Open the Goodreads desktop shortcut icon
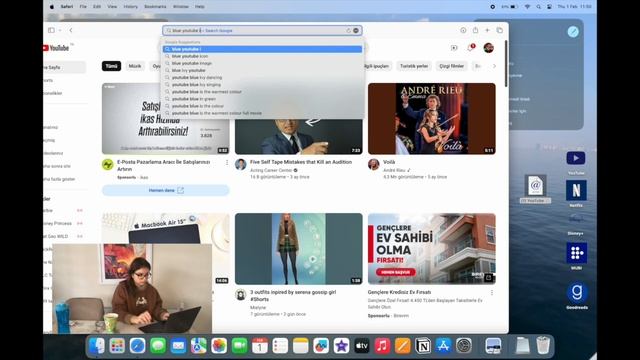The height and width of the screenshot is (360, 640). point(577,293)
